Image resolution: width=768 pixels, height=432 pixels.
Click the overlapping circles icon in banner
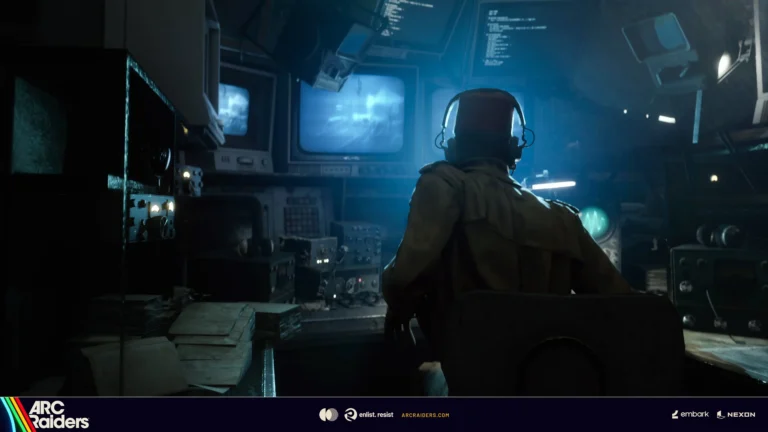328,414
